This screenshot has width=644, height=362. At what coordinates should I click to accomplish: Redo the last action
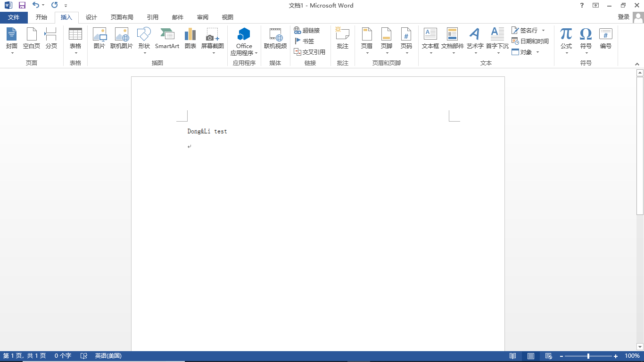54,5
